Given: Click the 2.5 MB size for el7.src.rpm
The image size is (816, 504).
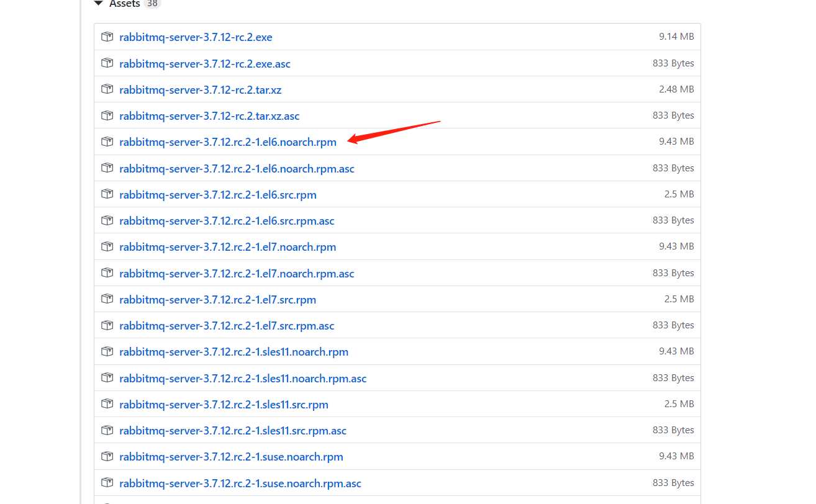Looking at the screenshot, I should pos(679,299).
